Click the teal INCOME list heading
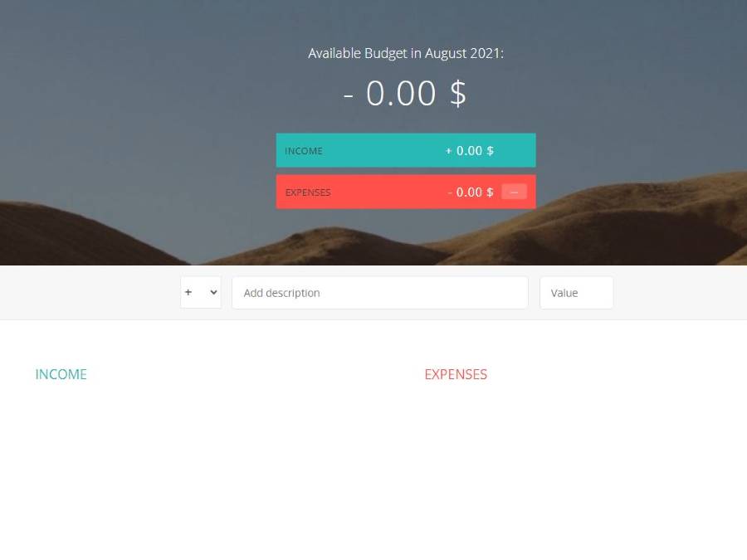 pyautogui.click(x=61, y=374)
